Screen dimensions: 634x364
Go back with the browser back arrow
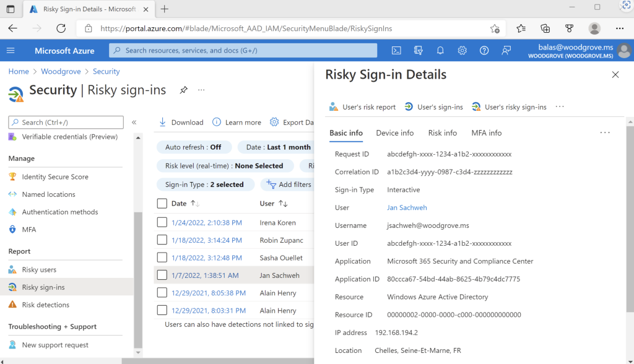pyautogui.click(x=13, y=28)
